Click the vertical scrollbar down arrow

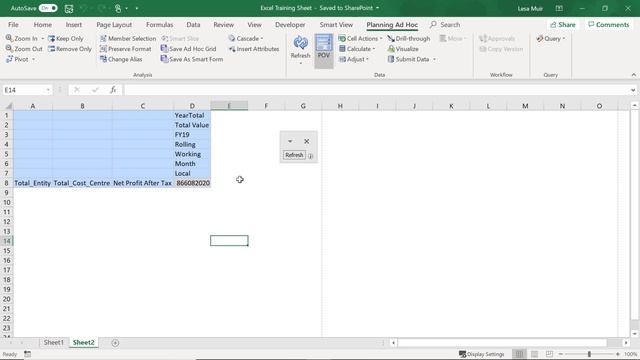(x=635, y=334)
